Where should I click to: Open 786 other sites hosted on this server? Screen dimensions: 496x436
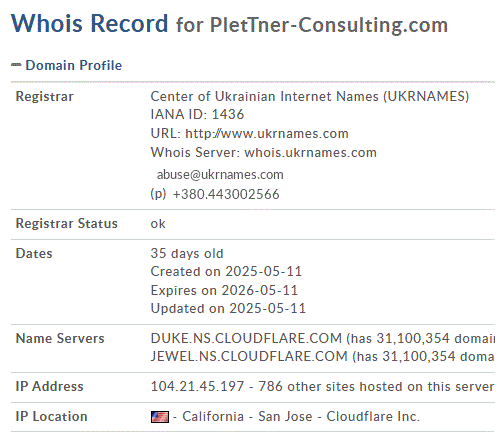tap(376, 387)
